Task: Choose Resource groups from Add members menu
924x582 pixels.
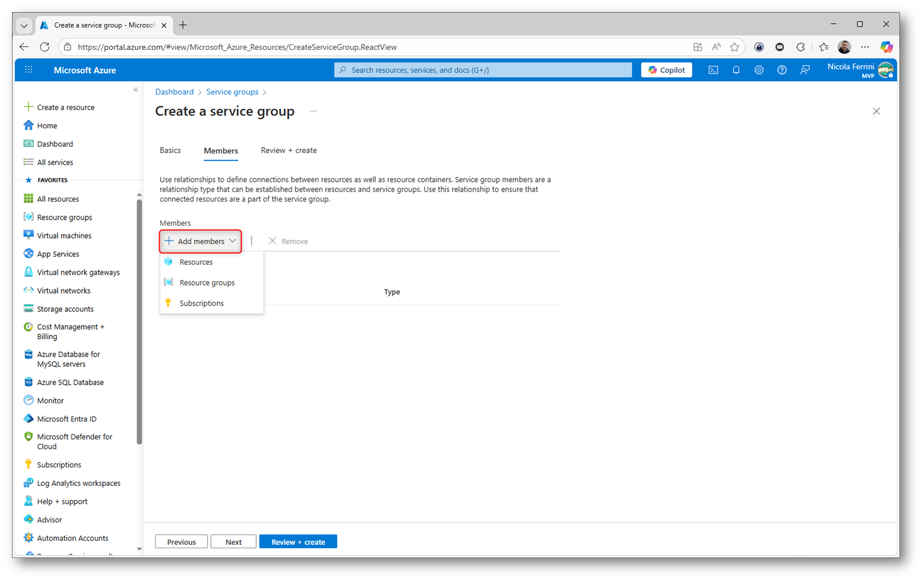Action: click(x=207, y=283)
